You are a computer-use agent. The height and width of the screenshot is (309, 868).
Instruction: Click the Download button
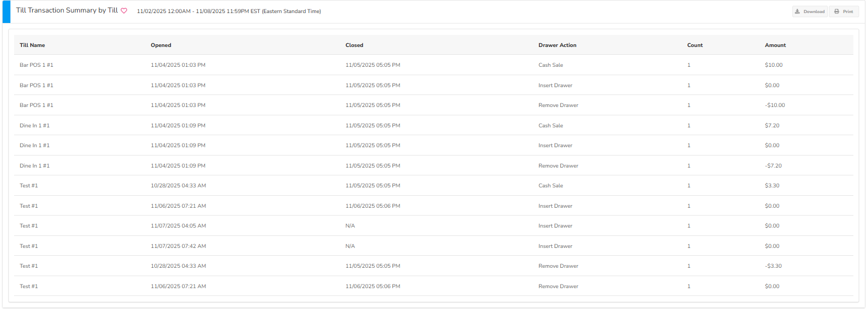(x=810, y=11)
